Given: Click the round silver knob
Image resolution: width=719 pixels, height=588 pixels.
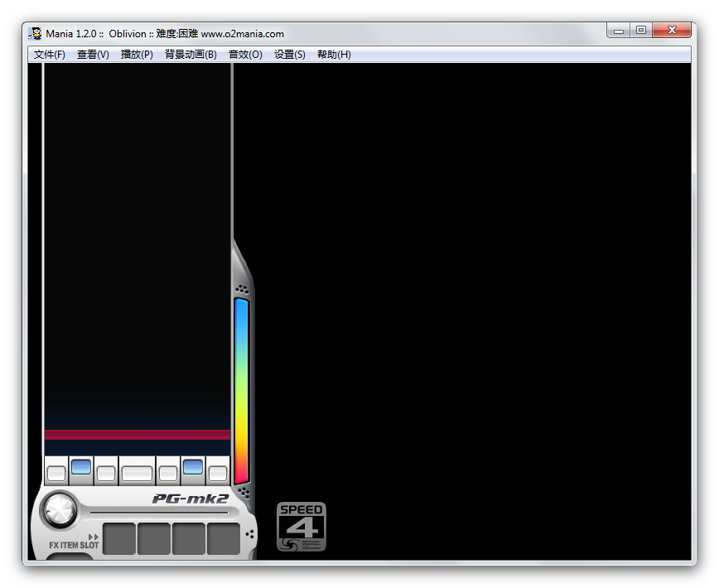Looking at the screenshot, I should tap(58, 510).
